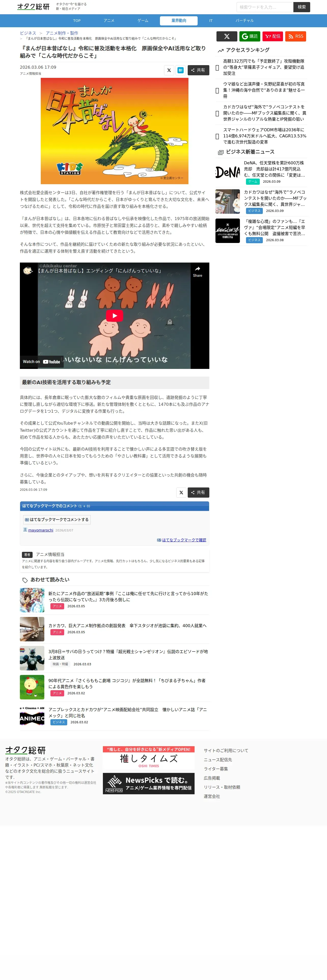This screenshot has width=327, height=980.
Task: Open related article about 放送延期 事例
Action: coord(128,597)
